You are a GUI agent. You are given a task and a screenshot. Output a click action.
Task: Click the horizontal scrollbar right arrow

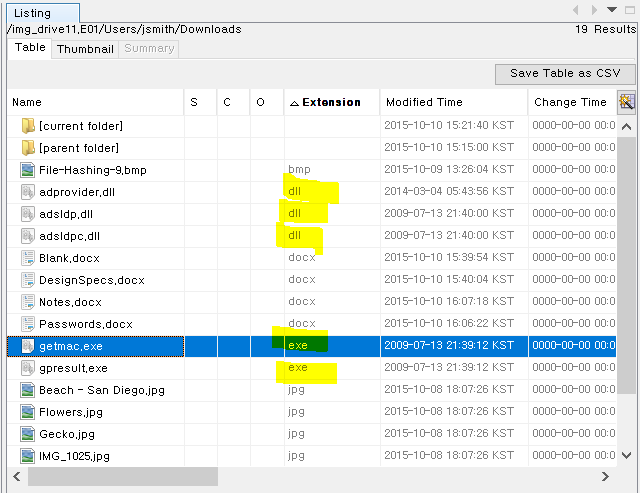(605, 476)
